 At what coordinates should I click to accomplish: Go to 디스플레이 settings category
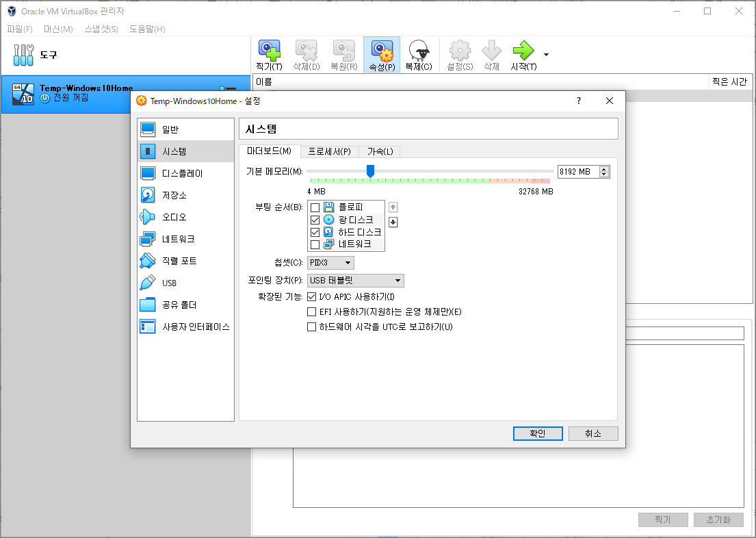click(x=185, y=173)
